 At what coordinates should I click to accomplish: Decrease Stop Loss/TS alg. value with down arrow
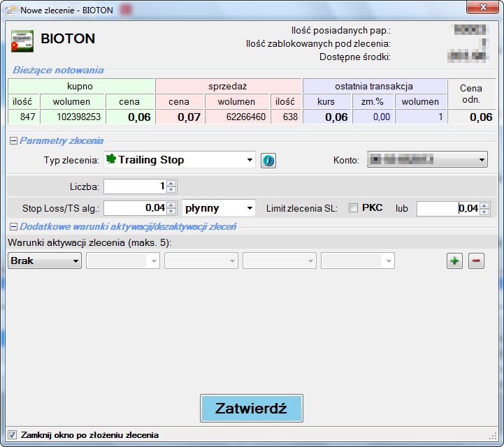[x=171, y=212]
